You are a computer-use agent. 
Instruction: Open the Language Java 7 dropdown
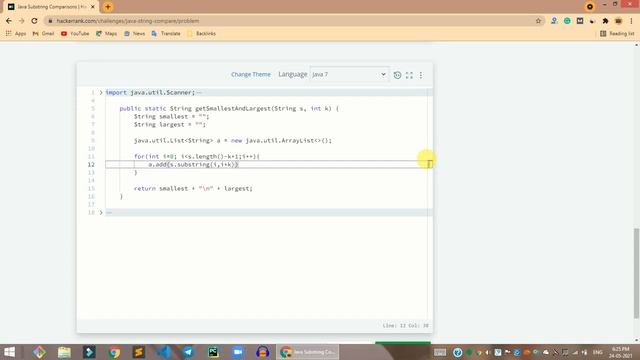(349, 74)
